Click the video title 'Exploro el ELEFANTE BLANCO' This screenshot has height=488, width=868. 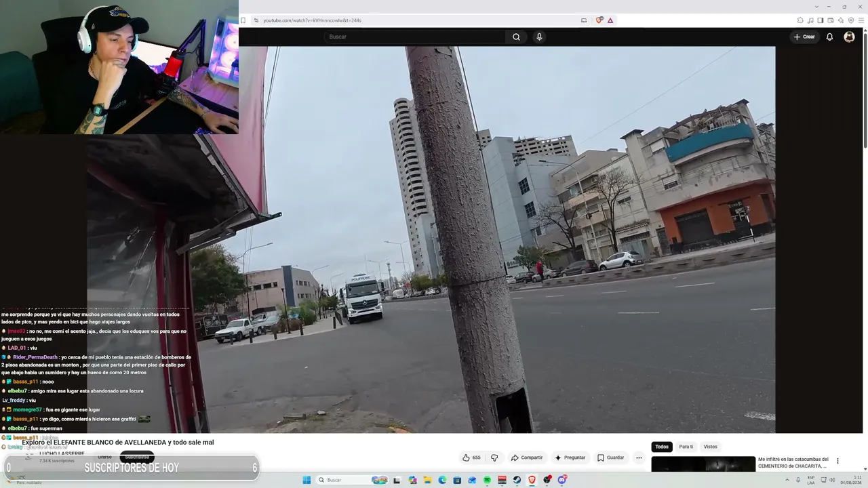tap(117, 443)
